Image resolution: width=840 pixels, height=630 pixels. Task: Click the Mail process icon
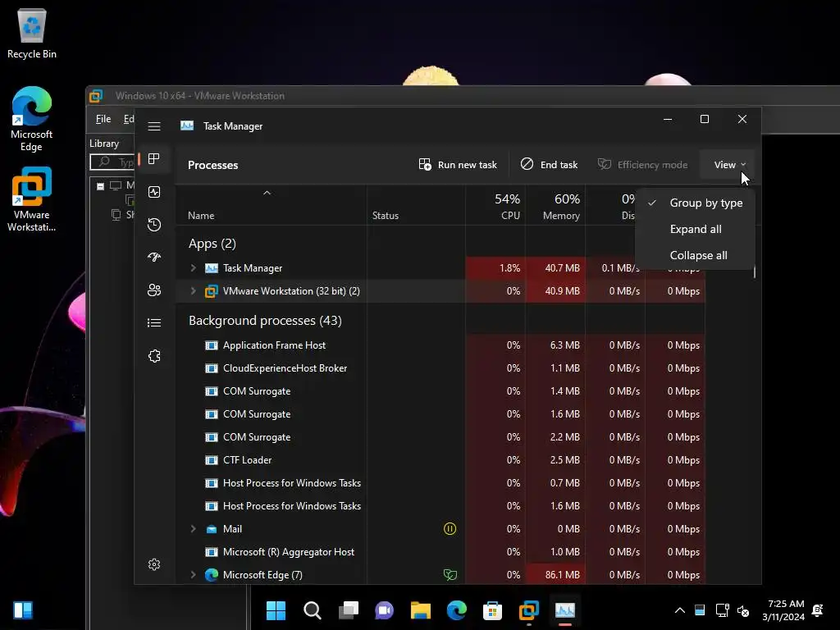[x=212, y=529]
